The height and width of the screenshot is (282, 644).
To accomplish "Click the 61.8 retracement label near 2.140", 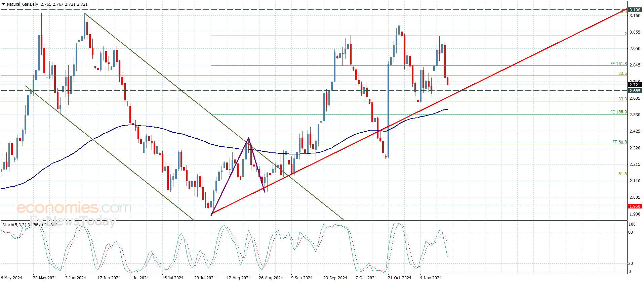I will [x=622, y=174].
